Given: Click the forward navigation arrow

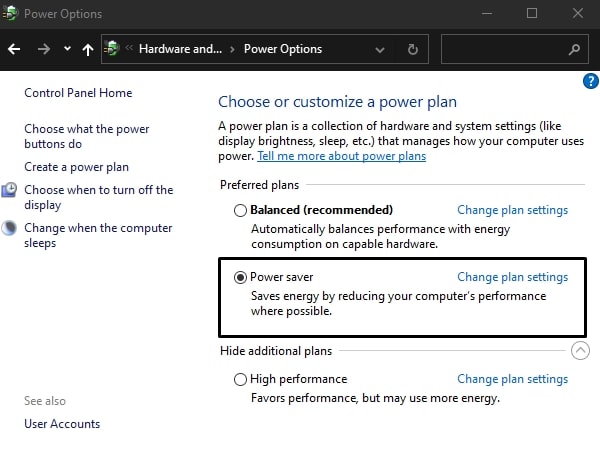Looking at the screenshot, I should pos(44,49).
